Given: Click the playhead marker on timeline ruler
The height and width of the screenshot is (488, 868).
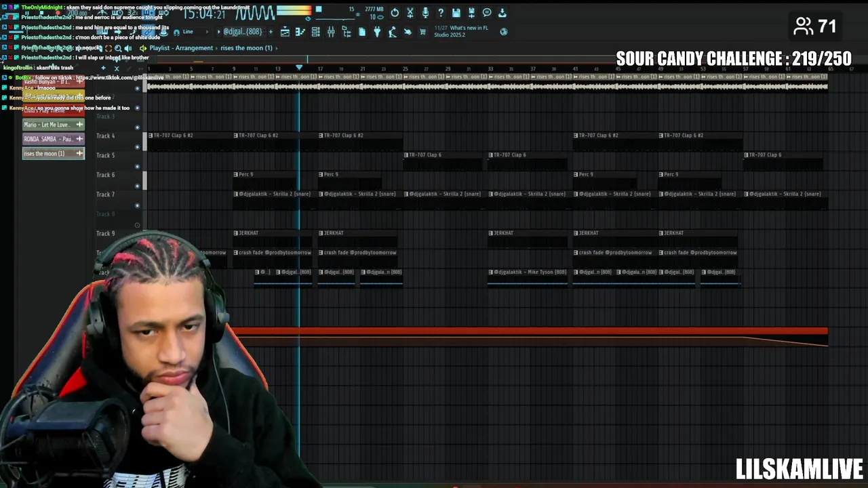Looking at the screenshot, I should 299,68.
